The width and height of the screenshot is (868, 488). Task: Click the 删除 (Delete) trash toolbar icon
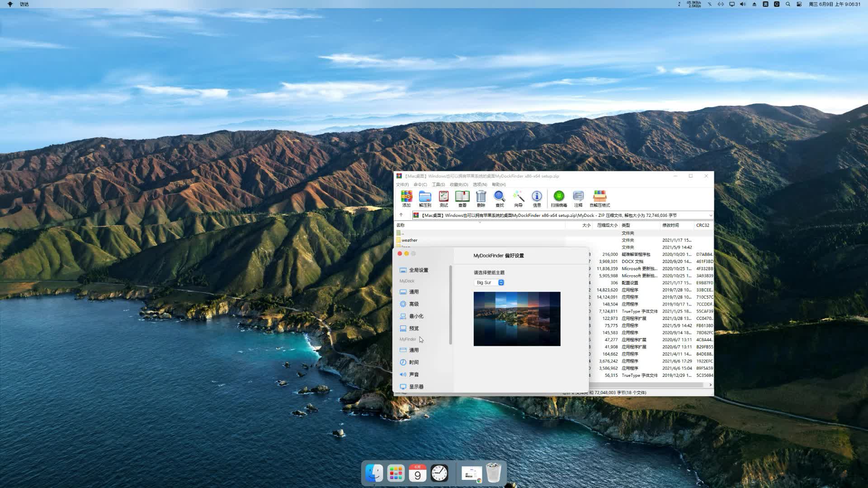(481, 198)
